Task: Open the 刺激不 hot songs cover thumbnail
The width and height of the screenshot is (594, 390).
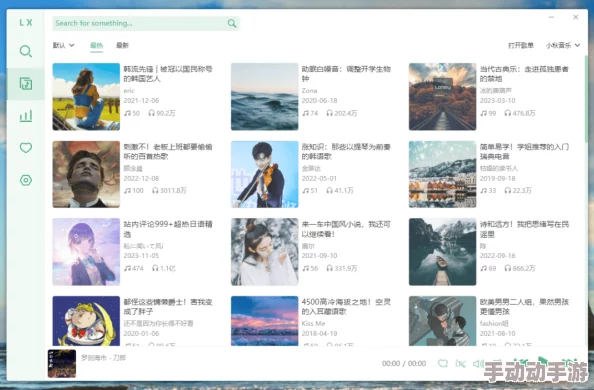Action: coord(86,174)
